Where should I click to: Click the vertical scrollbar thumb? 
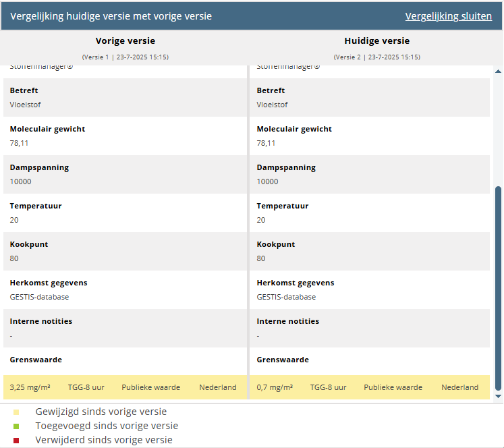click(x=499, y=288)
